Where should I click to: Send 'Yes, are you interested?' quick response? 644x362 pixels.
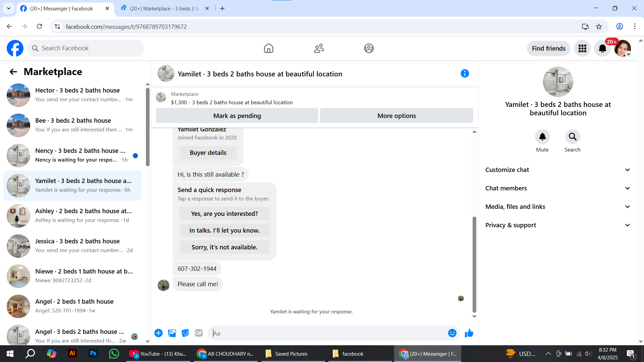pyautogui.click(x=224, y=214)
